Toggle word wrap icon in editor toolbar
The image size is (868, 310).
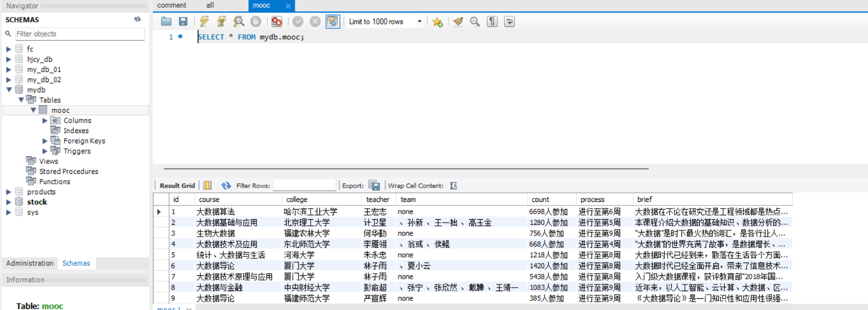[509, 21]
